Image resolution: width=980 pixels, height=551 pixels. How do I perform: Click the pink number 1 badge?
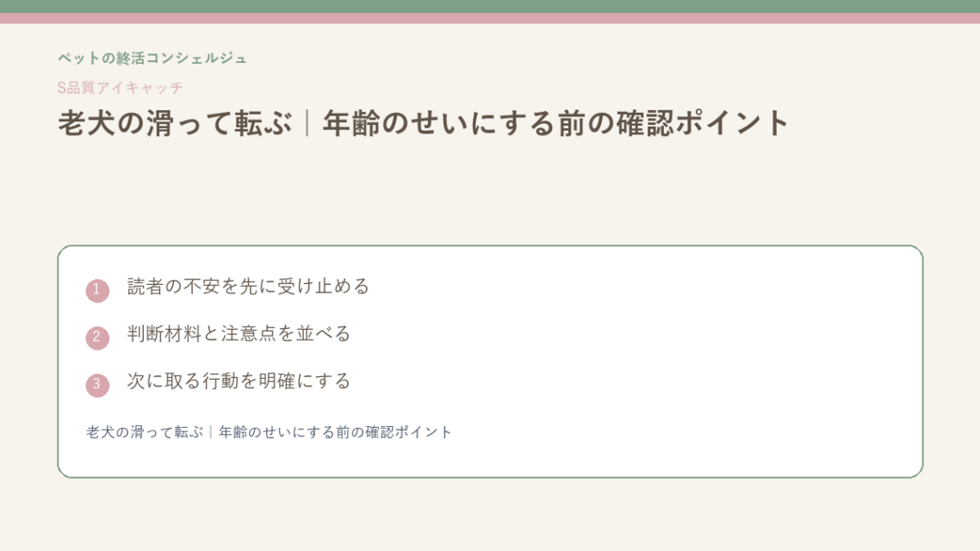point(96,290)
